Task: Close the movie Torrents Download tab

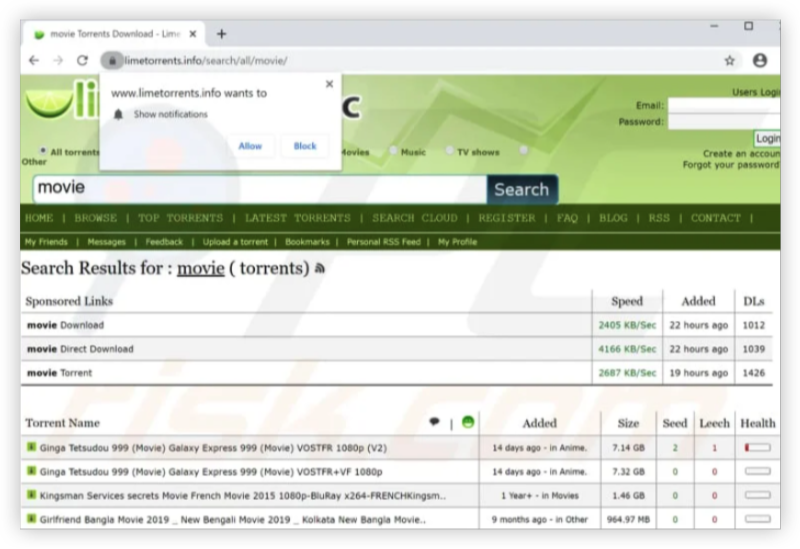Action: (193, 34)
